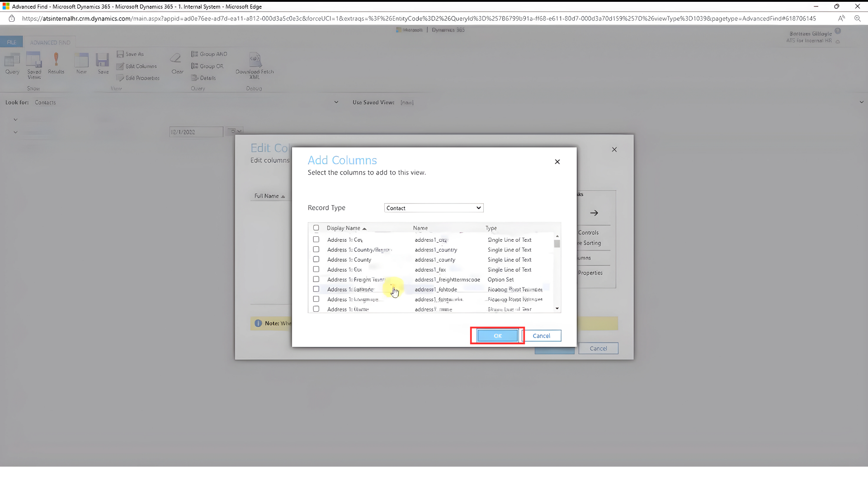Viewport: 868px width, 488px height.
Task: Click the Download Fetch XML icon
Action: tap(255, 66)
